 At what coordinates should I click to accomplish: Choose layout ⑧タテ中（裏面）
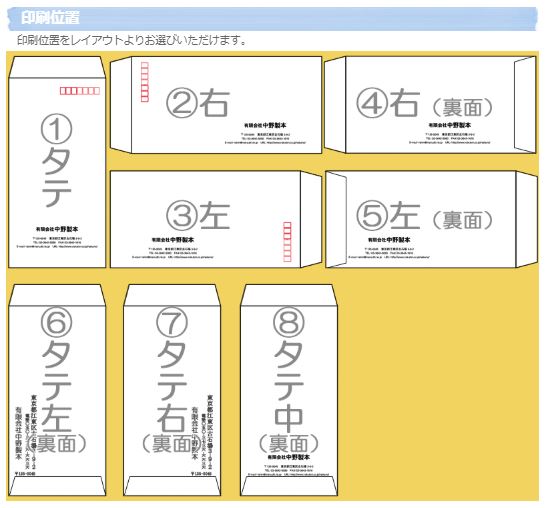pyautogui.click(x=289, y=390)
